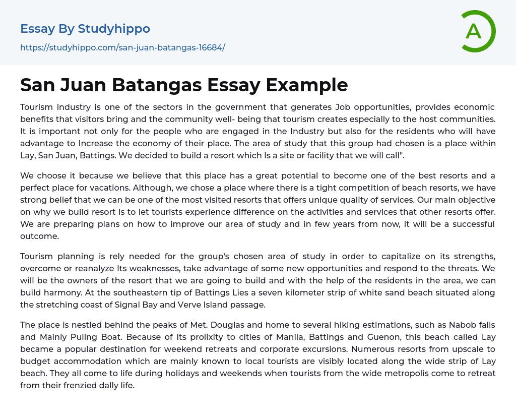The width and height of the screenshot is (516, 420).
Task: Click the "San Juan Batangas Essay Example" heading
Action: pos(184,85)
